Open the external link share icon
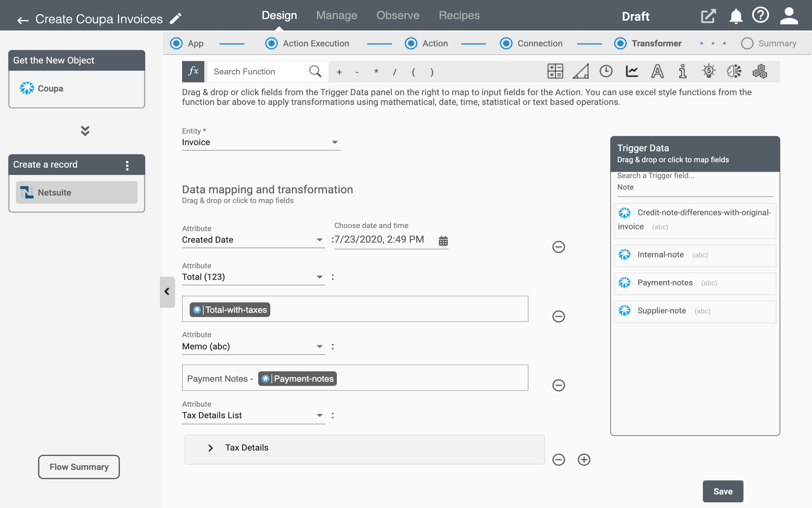 pos(708,16)
